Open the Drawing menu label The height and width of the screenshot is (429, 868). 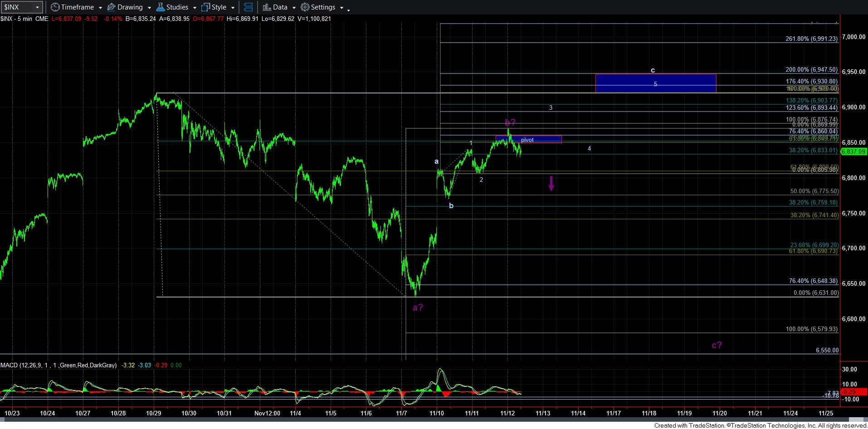click(x=130, y=7)
